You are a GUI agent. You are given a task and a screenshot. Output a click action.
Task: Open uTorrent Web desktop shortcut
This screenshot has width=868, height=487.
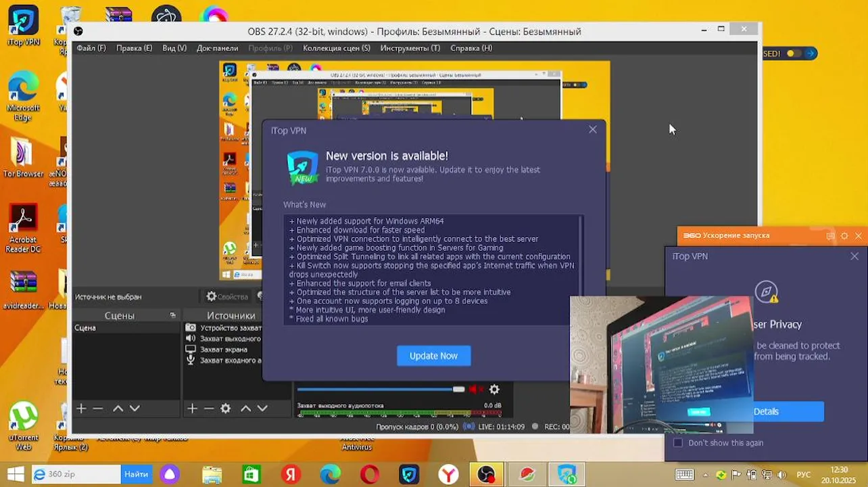[23, 426]
